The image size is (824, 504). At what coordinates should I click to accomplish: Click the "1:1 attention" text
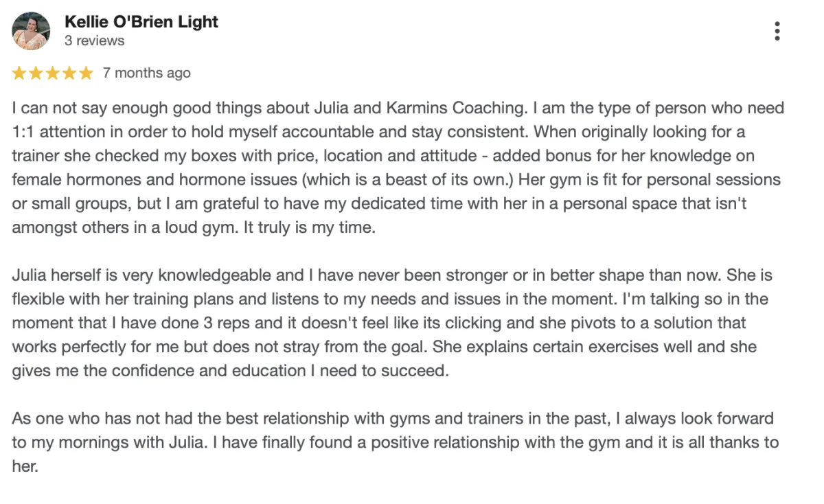(x=58, y=132)
